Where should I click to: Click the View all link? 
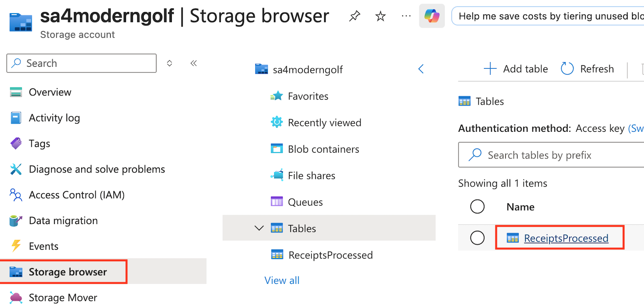282,280
